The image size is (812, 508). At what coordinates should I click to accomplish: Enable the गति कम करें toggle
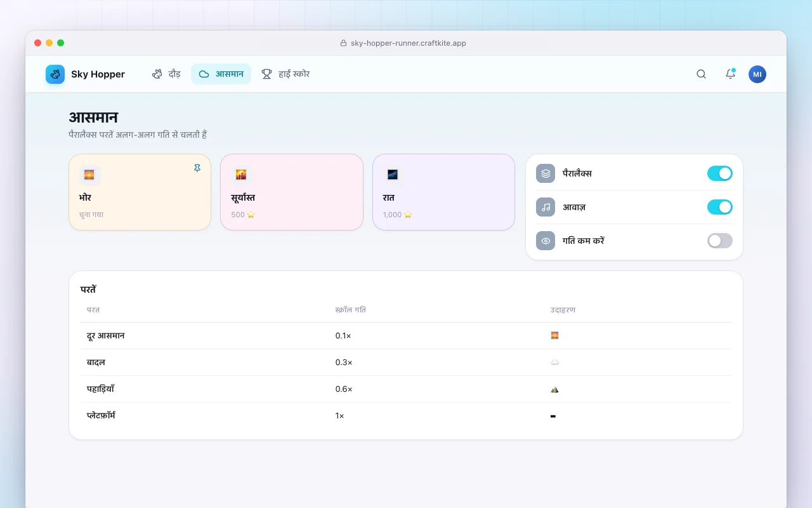tap(720, 241)
